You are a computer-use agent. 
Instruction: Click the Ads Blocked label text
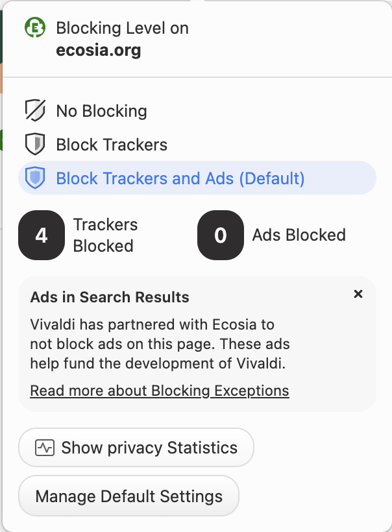pos(299,235)
